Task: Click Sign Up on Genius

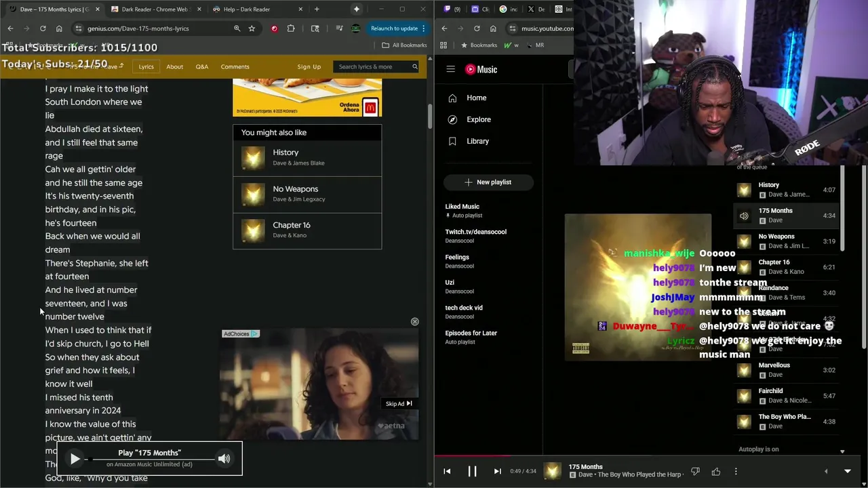Action: 309,66
